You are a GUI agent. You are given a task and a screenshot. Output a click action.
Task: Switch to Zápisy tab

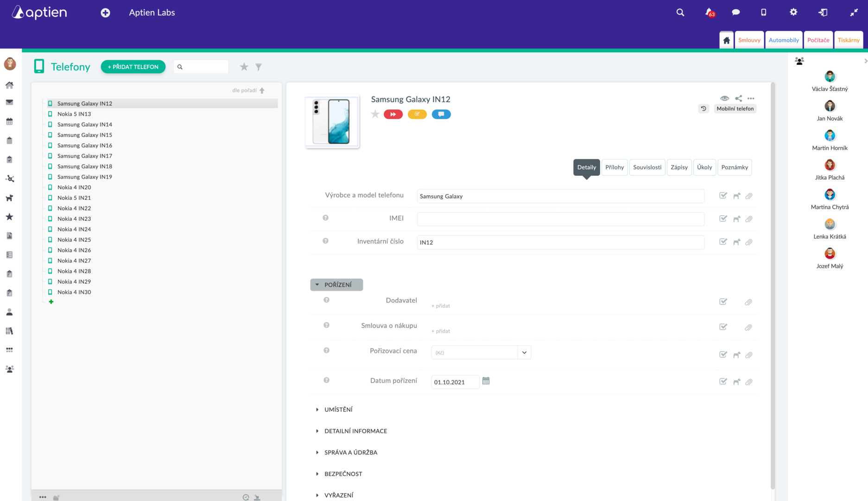(679, 167)
